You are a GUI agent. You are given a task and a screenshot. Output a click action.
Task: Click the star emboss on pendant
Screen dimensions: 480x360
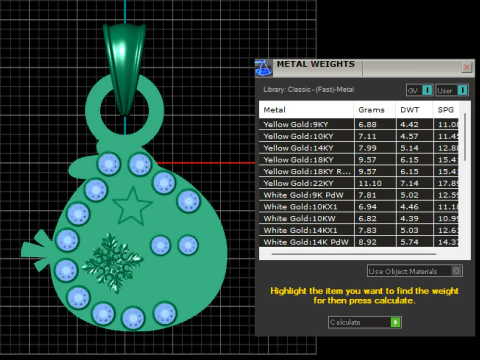[x=132, y=206]
